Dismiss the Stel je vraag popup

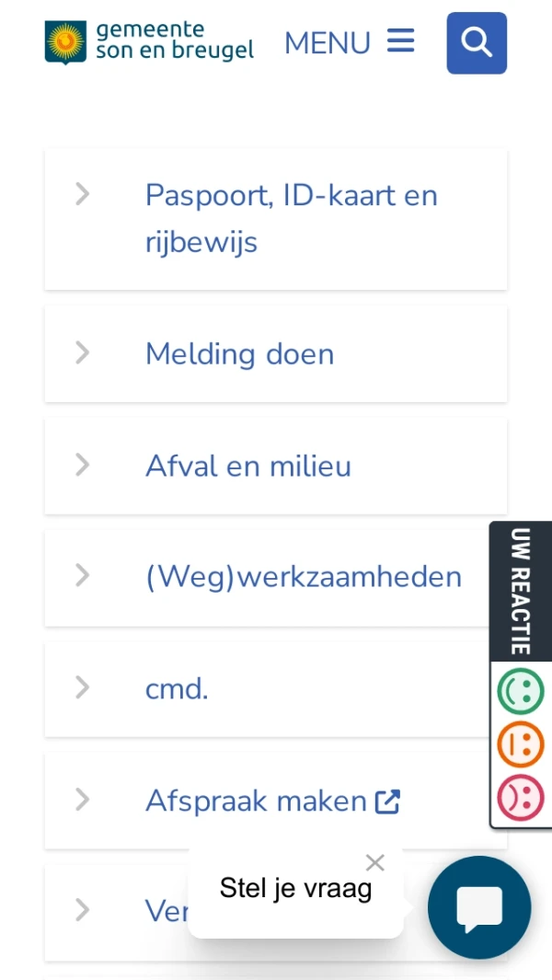point(374,862)
